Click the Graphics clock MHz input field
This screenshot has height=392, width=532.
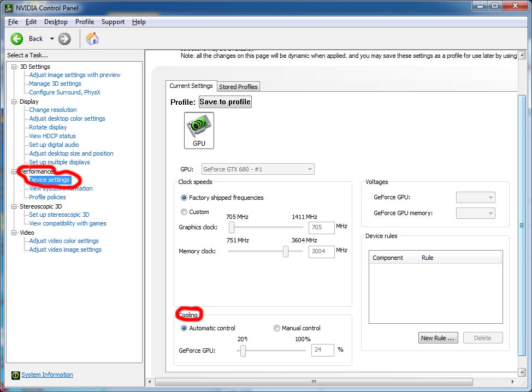321,227
